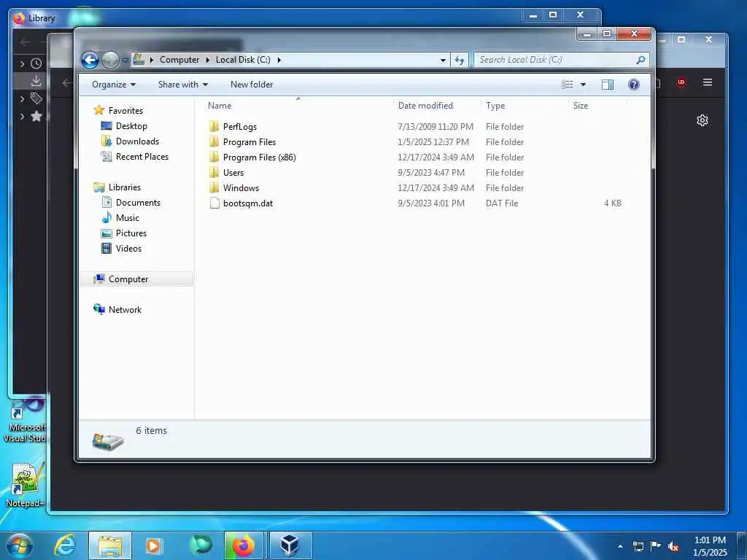This screenshot has width=747, height=560.
Task: Open the Organize menu
Action: (114, 85)
